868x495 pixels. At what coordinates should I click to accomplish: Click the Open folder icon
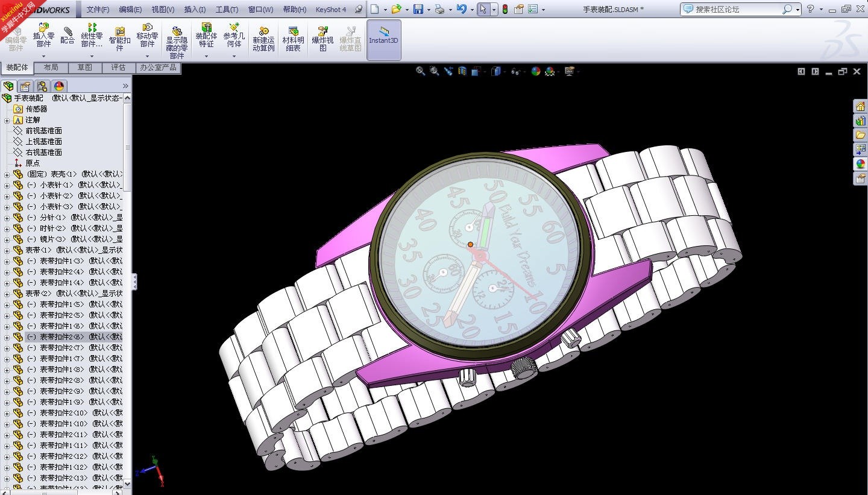tap(396, 9)
